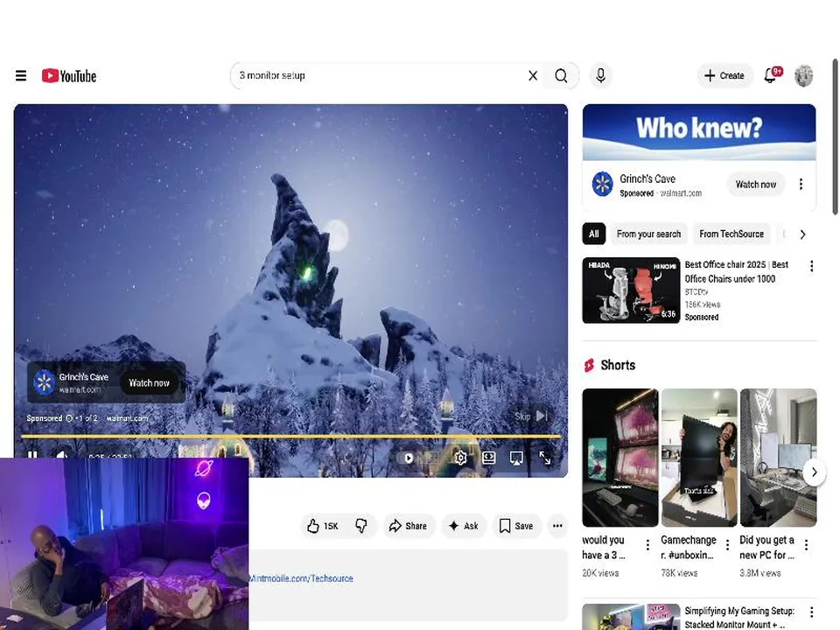Open options for 'Did you get a new PC' short
Image resolution: width=840 pixels, height=630 pixels.
pos(806,545)
